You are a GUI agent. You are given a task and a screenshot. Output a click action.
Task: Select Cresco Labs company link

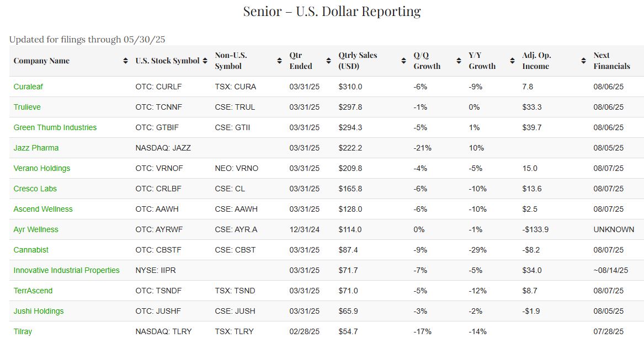(x=35, y=189)
